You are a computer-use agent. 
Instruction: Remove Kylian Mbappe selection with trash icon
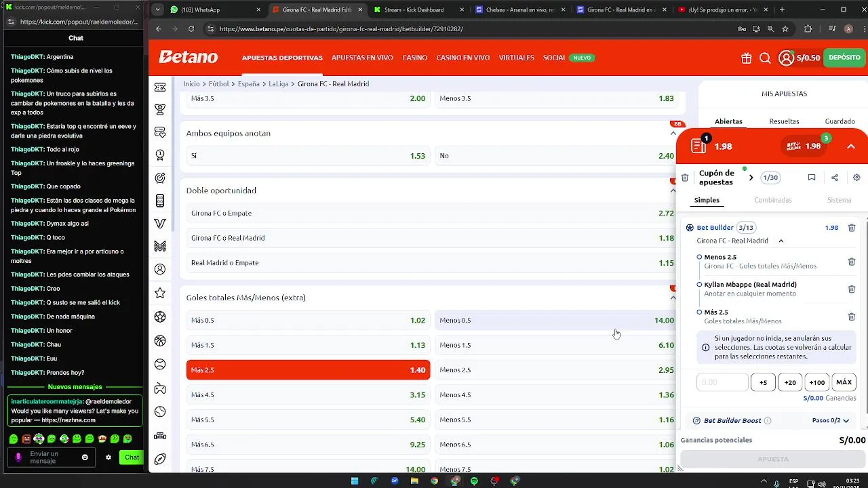click(852, 289)
